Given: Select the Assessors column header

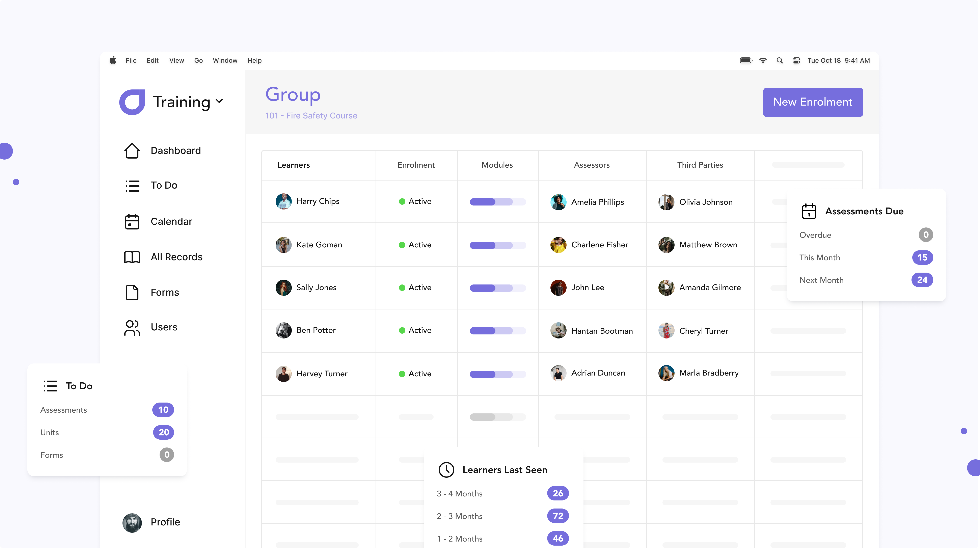Looking at the screenshot, I should click(592, 165).
